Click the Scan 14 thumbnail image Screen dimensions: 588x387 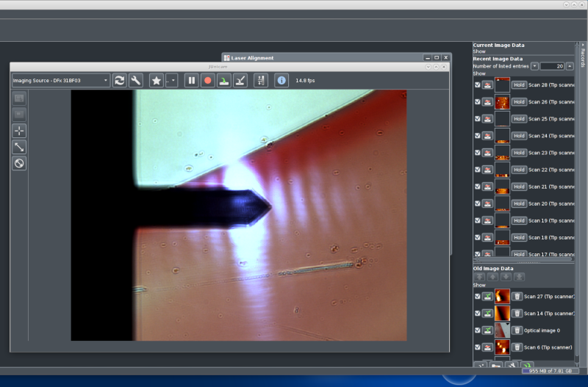pyautogui.click(x=503, y=314)
